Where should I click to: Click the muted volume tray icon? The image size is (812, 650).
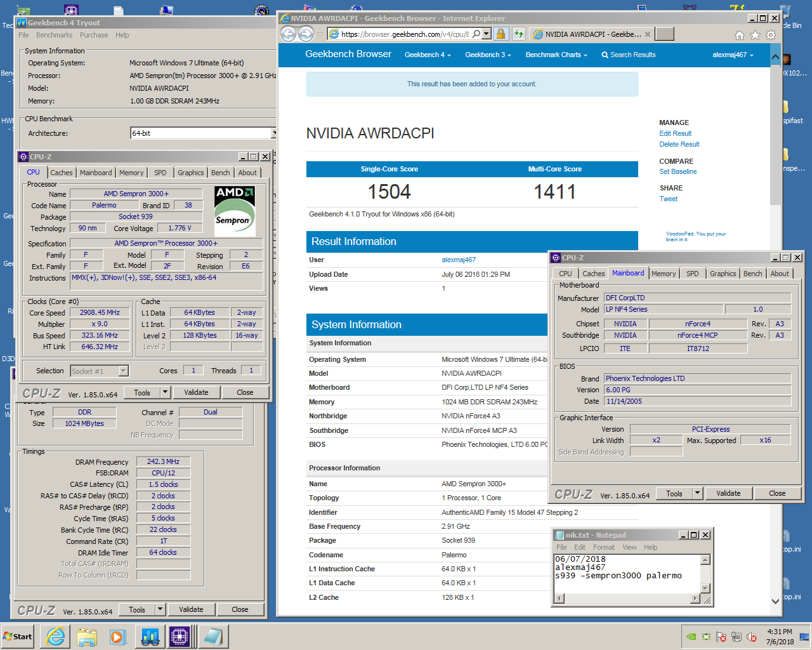752,637
